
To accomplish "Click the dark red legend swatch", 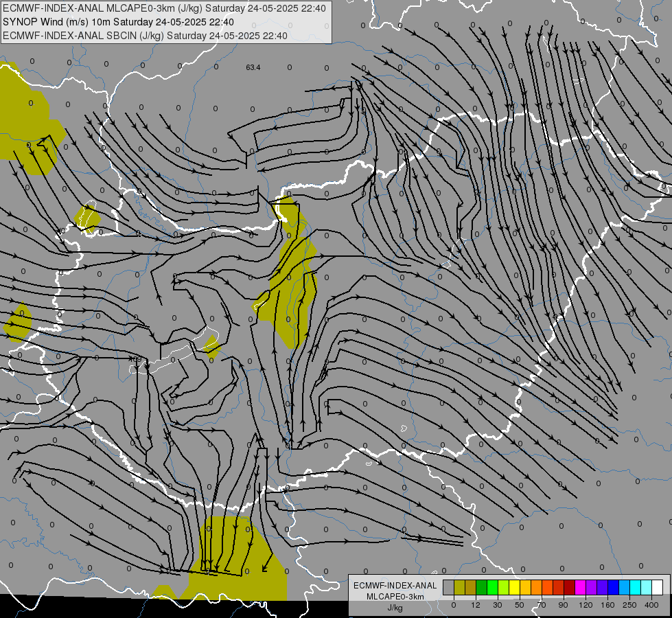I will pyautogui.click(x=570, y=588).
